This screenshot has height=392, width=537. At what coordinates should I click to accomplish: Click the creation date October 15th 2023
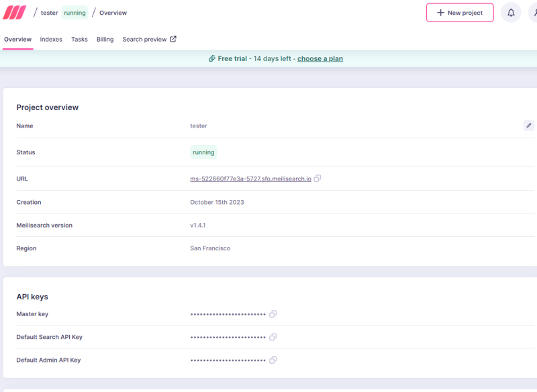[217, 202]
